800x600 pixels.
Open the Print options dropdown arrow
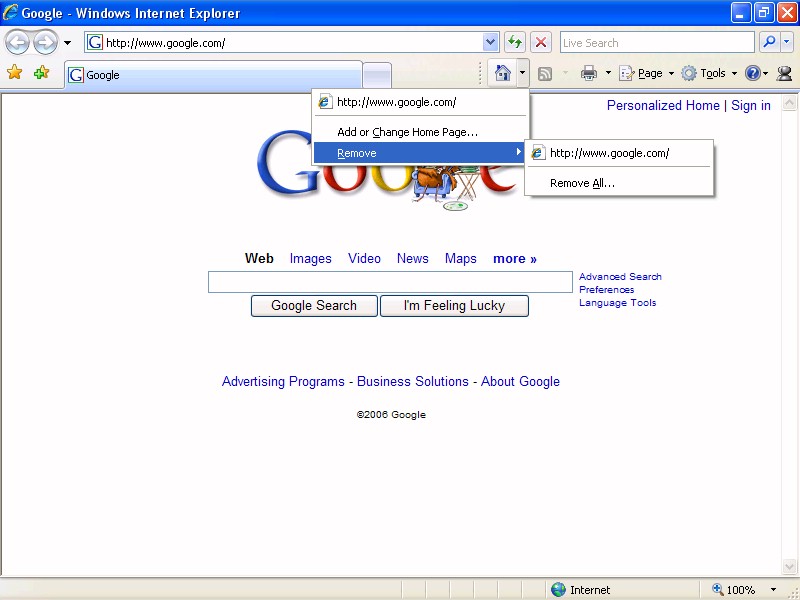pos(608,73)
